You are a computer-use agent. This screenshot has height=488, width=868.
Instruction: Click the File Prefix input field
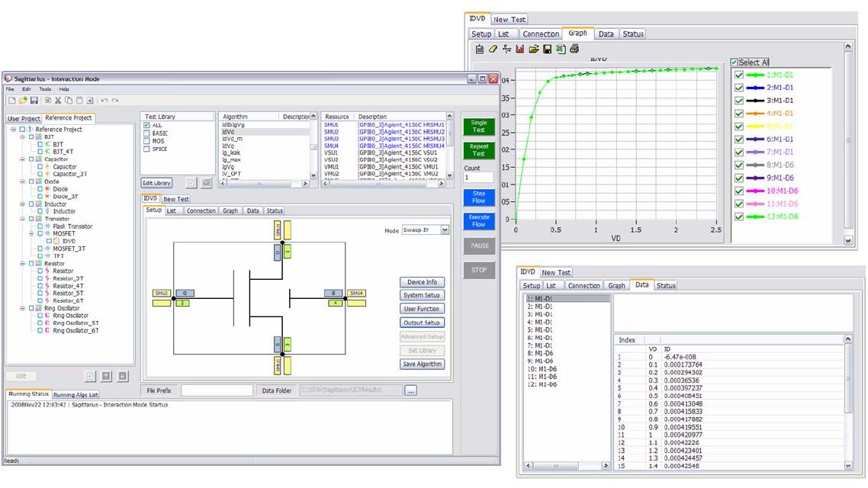[217, 390]
